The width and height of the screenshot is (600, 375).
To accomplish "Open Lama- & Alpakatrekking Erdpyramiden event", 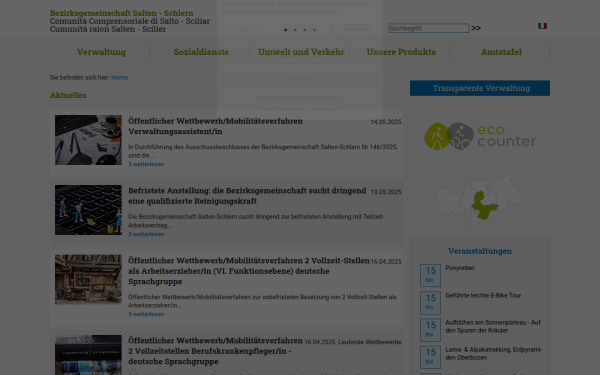I will tap(494, 354).
